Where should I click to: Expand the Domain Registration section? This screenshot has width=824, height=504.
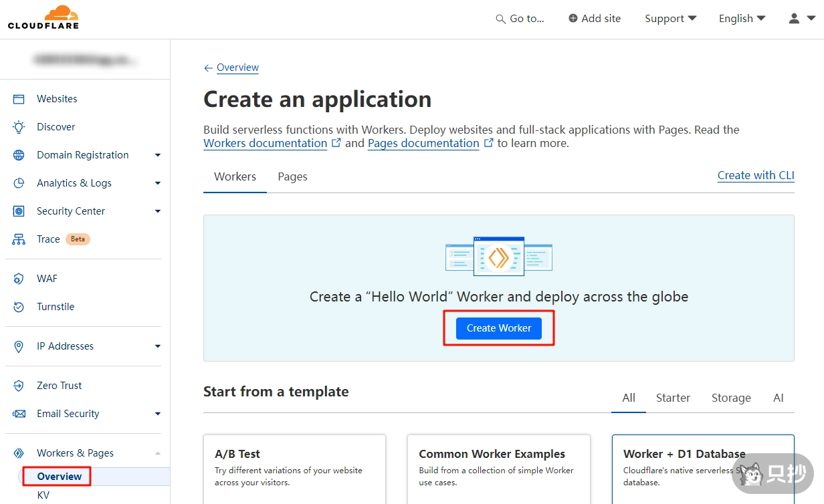tap(158, 155)
